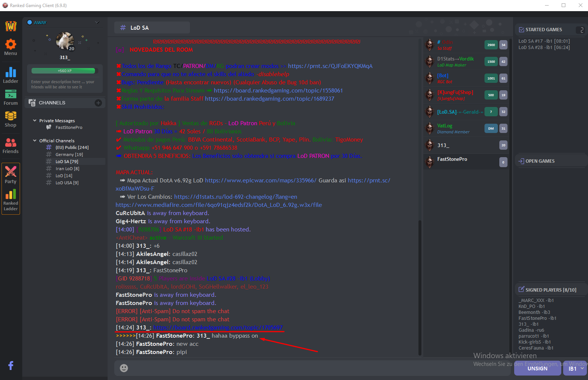This screenshot has width=588, height=380.
Task: Join the LoD USA [9] channel
Action: point(67,183)
